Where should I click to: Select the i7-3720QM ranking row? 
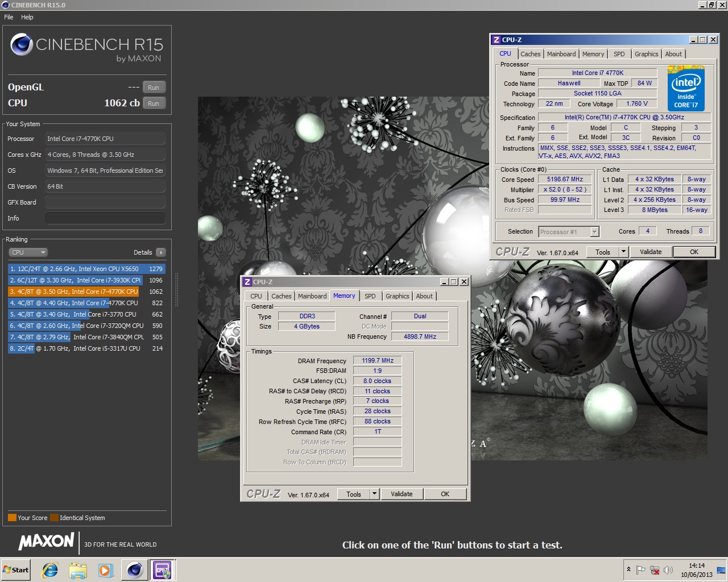pyautogui.click(x=86, y=326)
